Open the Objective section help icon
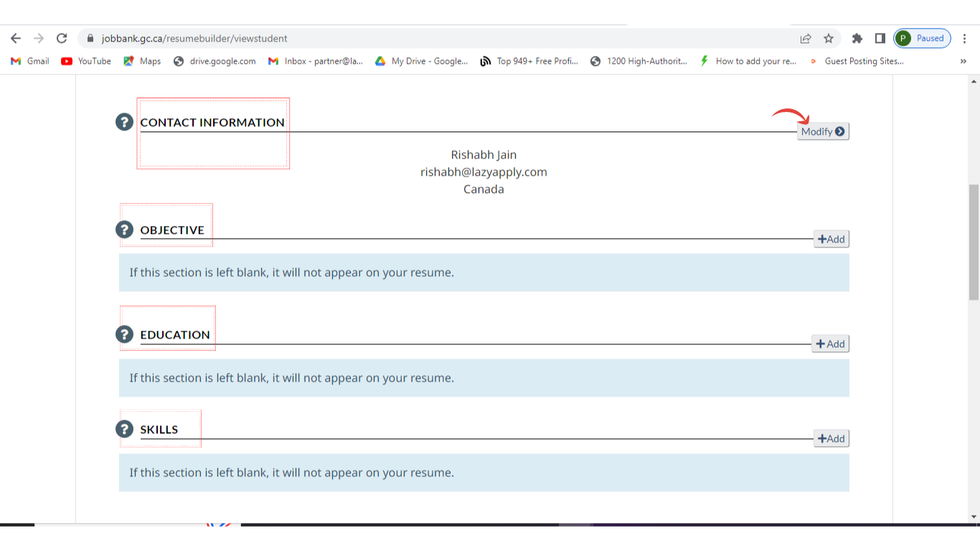 tap(124, 230)
